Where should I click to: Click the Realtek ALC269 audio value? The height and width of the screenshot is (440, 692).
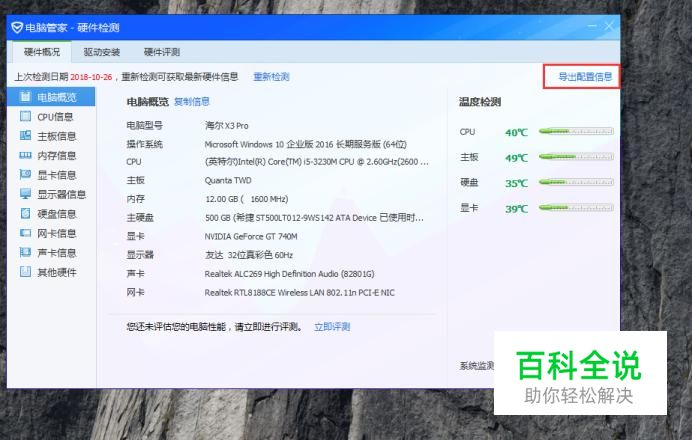(289, 274)
